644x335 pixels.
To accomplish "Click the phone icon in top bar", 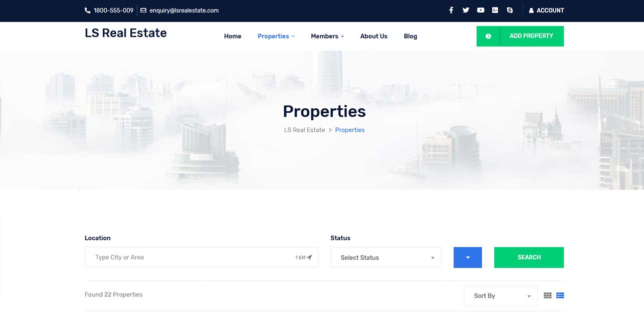I will click(88, 11).
